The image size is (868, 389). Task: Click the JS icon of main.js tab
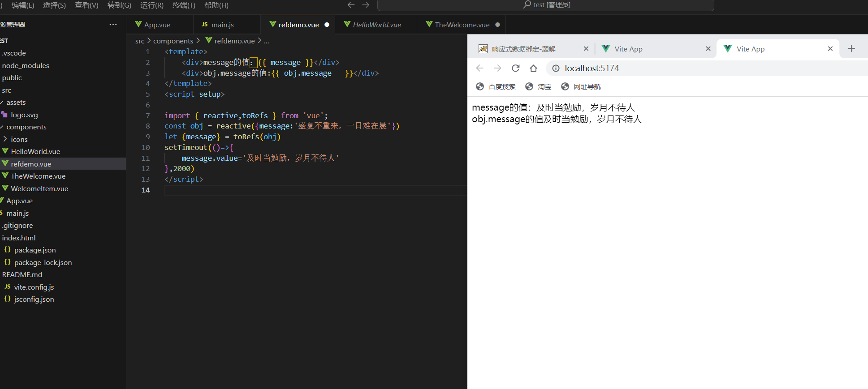coord(205,24)
